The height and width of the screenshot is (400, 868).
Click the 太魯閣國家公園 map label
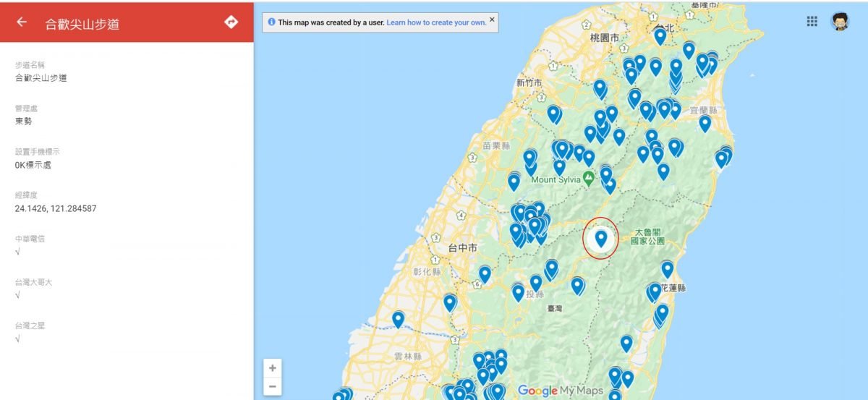point(647,237)
